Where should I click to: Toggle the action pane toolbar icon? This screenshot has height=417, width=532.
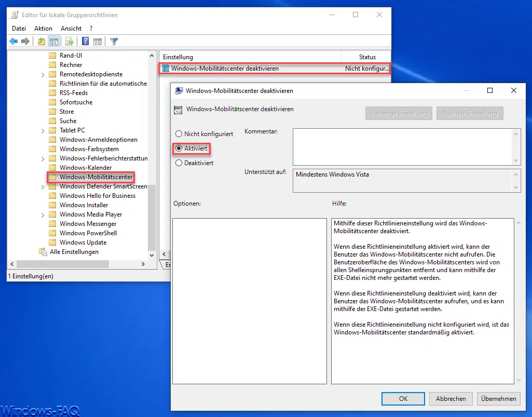[98, 42]
